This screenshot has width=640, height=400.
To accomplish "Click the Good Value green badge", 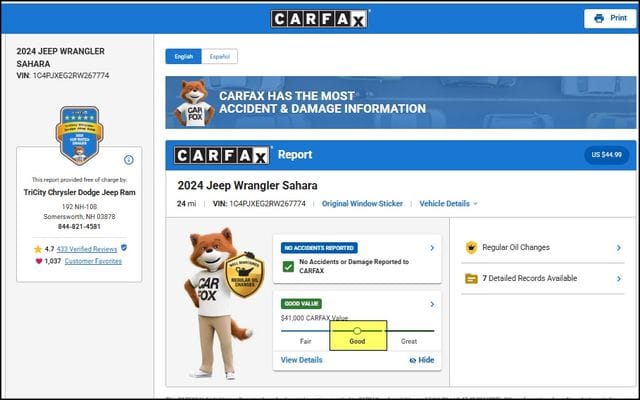I will coord(301,304).
